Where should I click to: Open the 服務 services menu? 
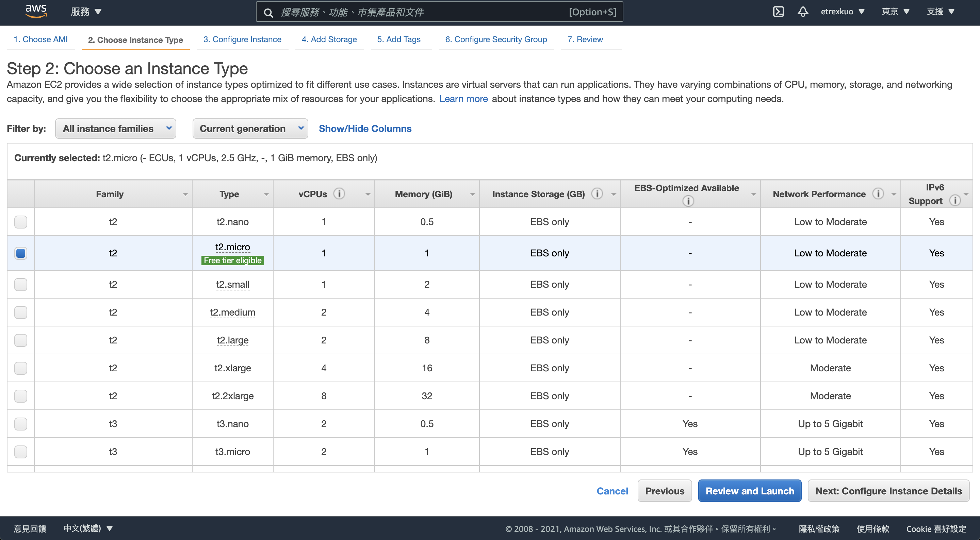coord(86,12)
